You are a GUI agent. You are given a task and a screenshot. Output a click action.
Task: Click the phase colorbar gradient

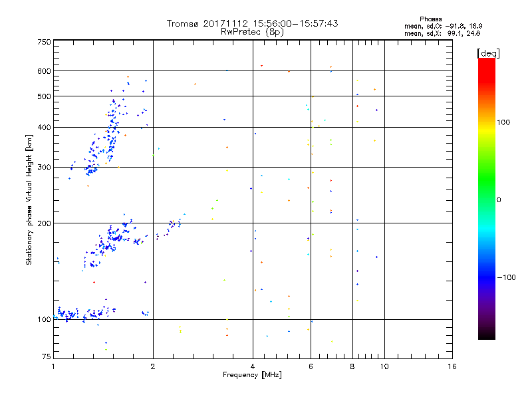click(487, 198)
